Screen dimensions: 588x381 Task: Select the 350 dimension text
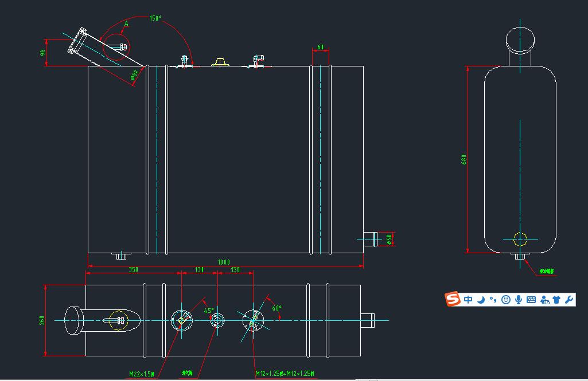[x=134, y=269]
